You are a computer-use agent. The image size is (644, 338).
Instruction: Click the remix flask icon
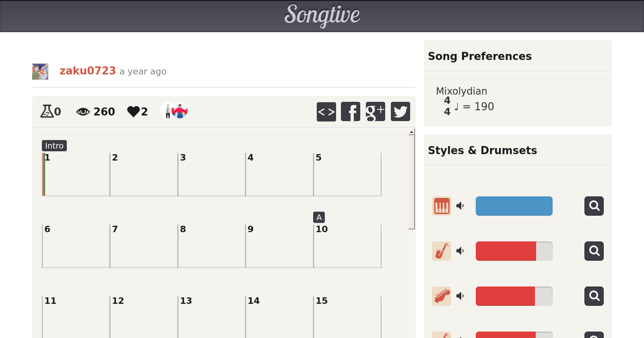point(47,111)
